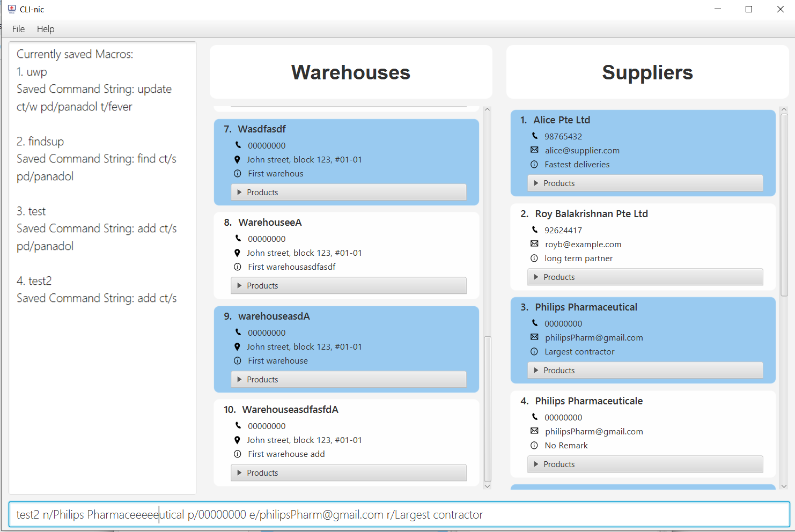Click the Suppliers scrollbar up arrow
The width and height of the screenshot is (795, 532).
pos(784,109)
